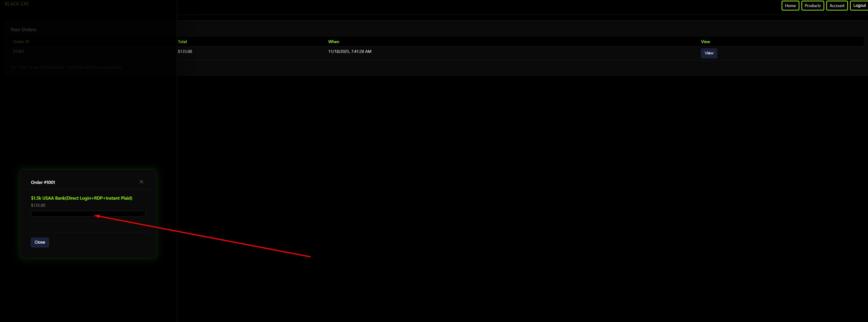Click the BLACK CAT logo
868x322 pixels.
(x=17, y=4)
